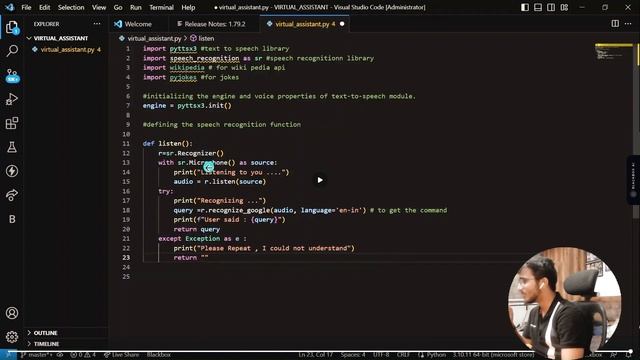Click Live Share in status bar
The width and height of the screenshot is (640, 360).
click(x=121, y=355)
